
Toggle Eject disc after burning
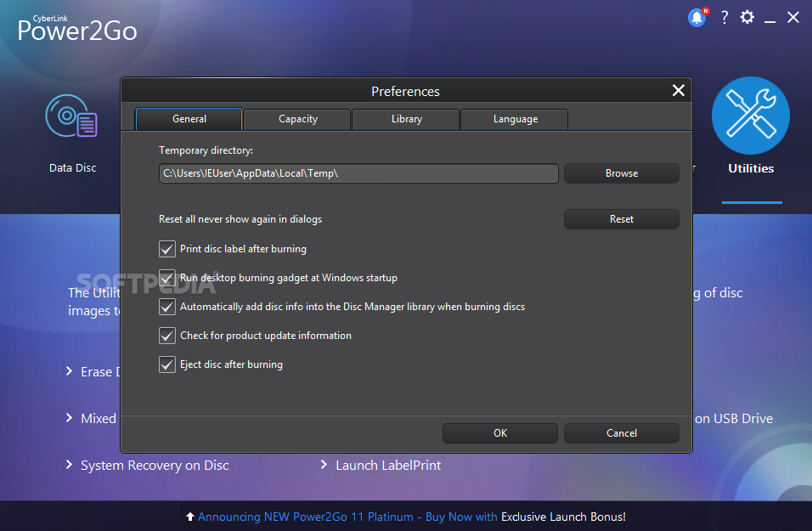pos(166,364)
